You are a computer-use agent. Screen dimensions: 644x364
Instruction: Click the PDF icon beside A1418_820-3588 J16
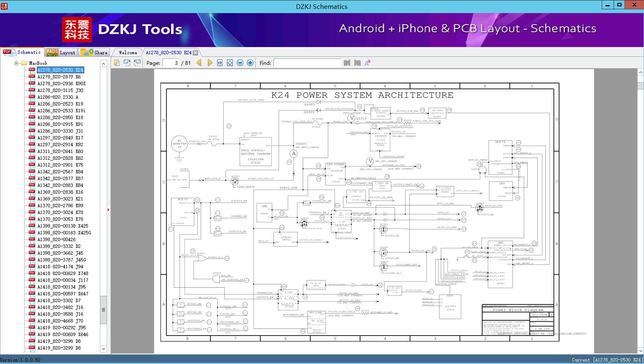[x=32, y=314]
